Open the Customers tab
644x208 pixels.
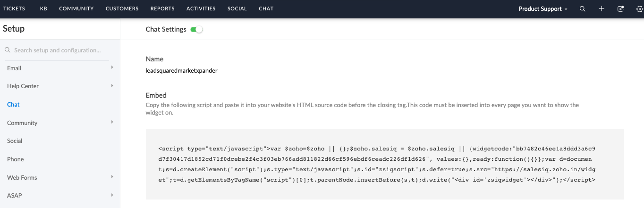[122, 8]
